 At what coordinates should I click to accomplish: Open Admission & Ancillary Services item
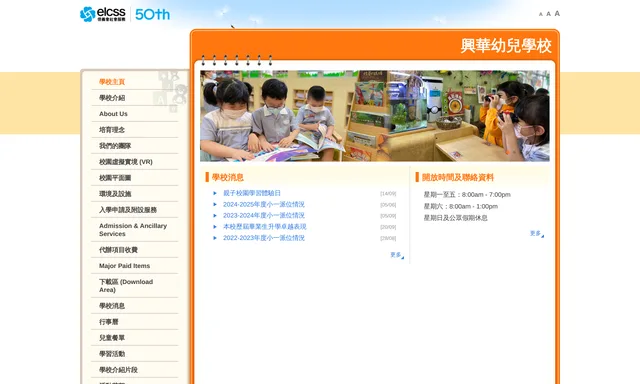click(x=133, y=230)
